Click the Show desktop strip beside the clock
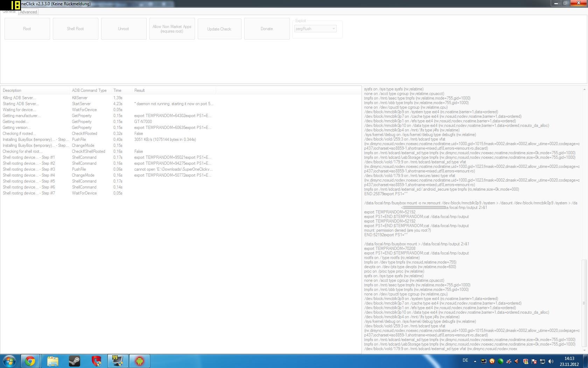 click(585, 361)
